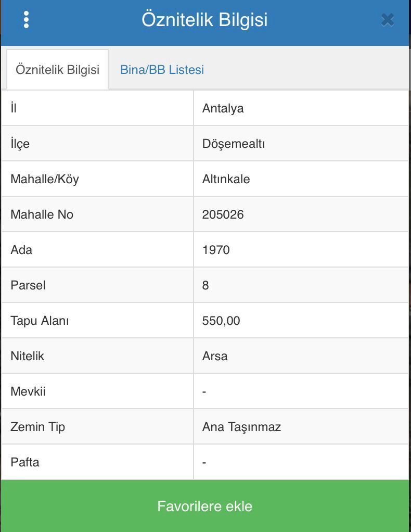The height and width of the screenshot is (532, 411).
Task: Click the Mahalle/Köy row label
Action: [x=45, y=179]
